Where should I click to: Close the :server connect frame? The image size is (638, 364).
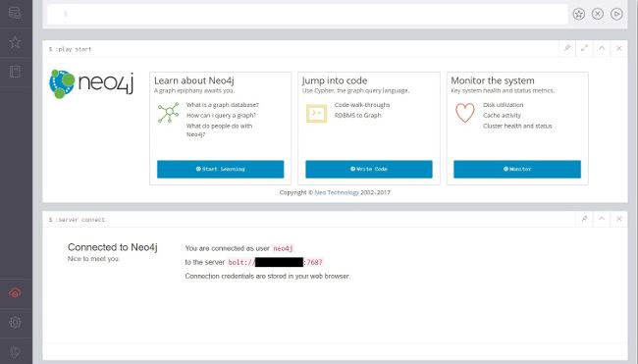[x=619, y=219]
